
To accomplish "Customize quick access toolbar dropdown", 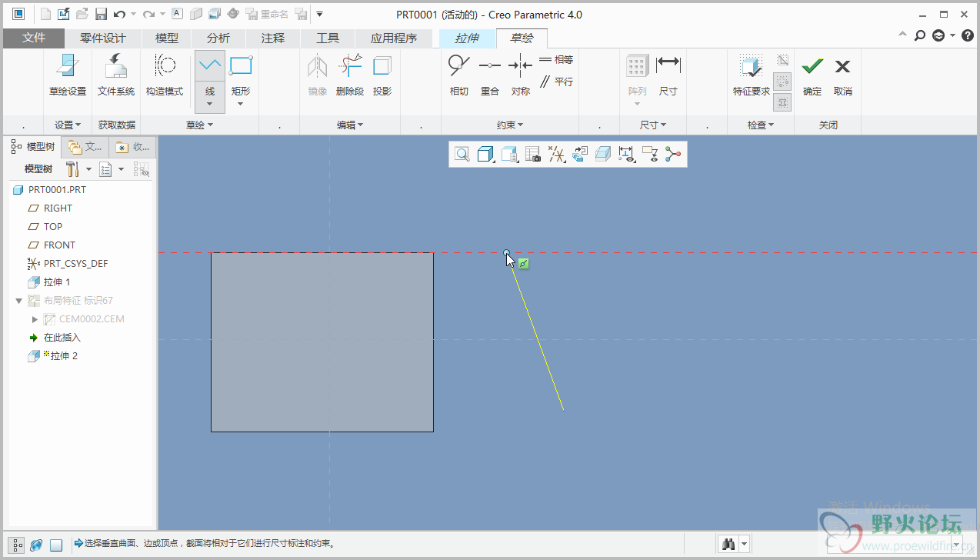I will (320, 14).
